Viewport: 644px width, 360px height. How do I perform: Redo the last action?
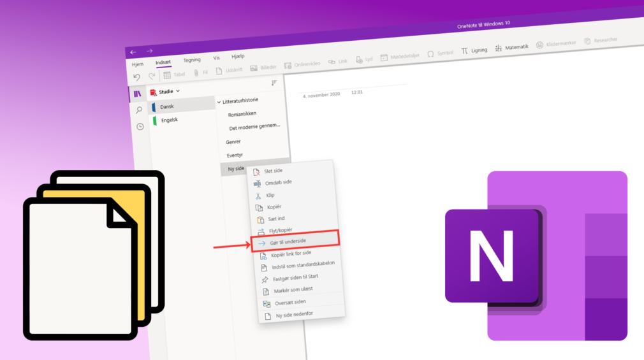point(152,76)
